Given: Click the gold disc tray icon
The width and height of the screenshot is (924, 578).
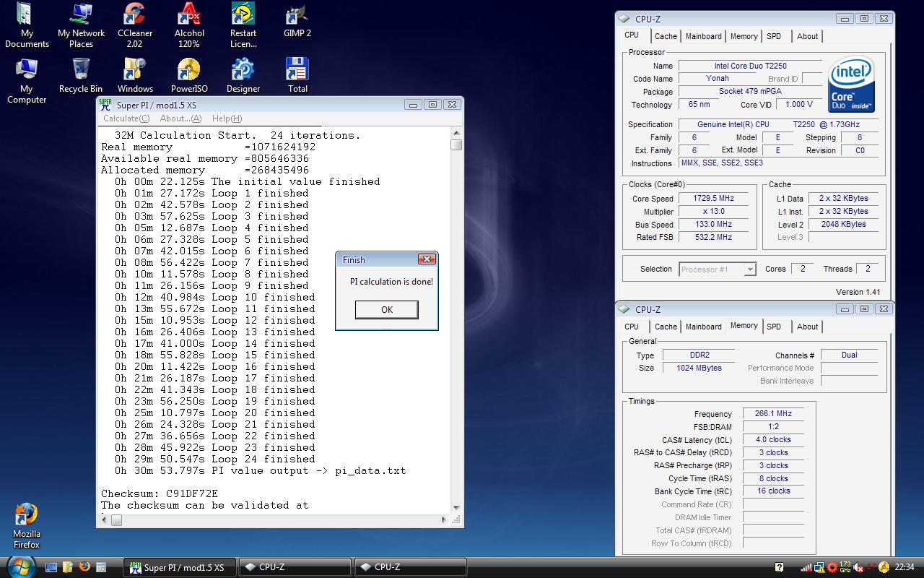Looking at the screenshot, I should tap(884, 567).
